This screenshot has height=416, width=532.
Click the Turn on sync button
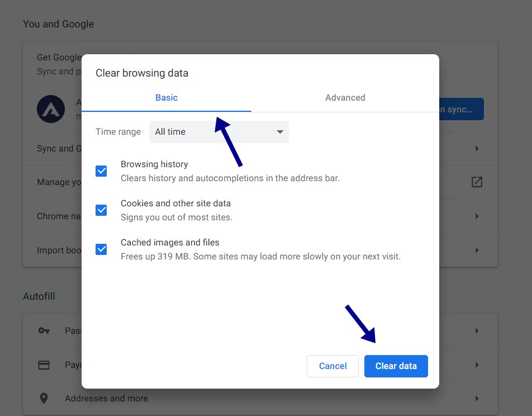point(462,109)
